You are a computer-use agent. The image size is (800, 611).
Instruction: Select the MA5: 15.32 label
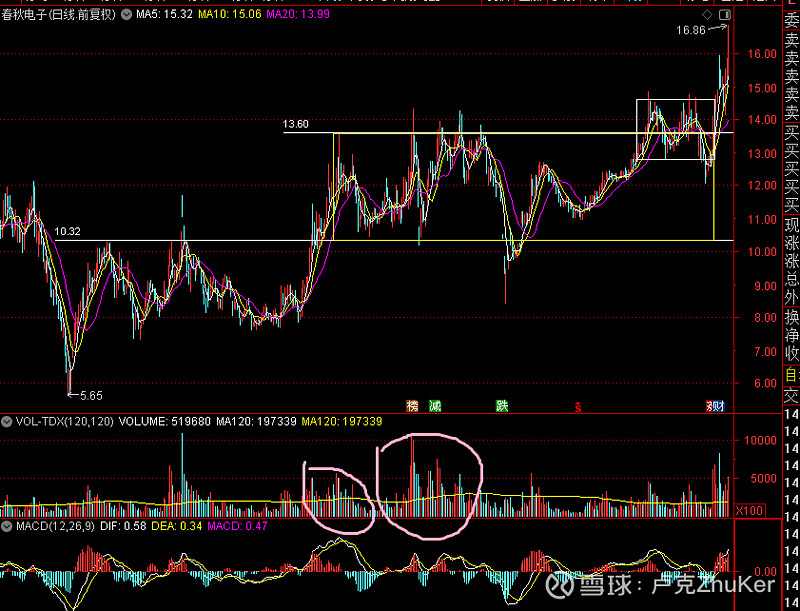coord(164,14)
